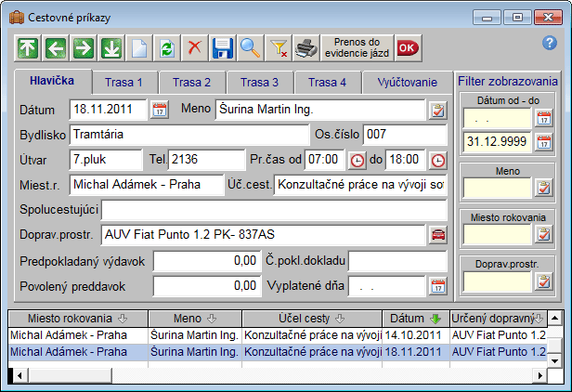Save record with floppy disk icon
Screen dimensions: 572x392
click(x=223, y=47)
